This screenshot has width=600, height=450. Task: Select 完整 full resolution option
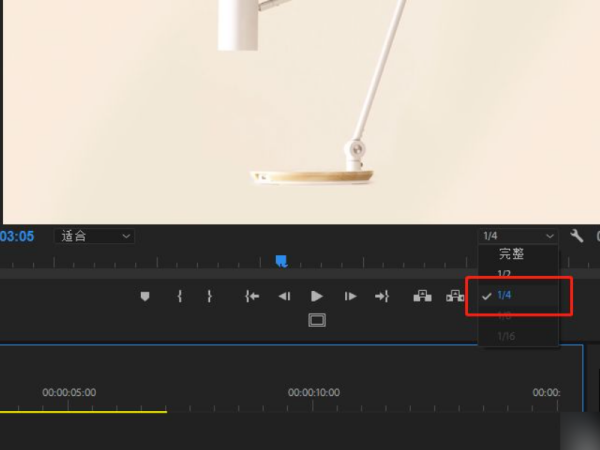pyautogui.click(x=512, y=254)
